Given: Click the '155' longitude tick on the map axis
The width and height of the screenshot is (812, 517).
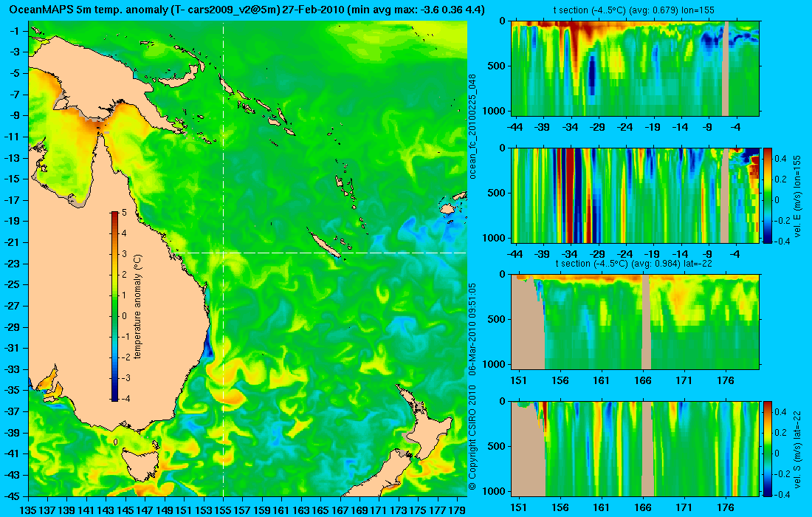Looking at the screenshot, I should click(223, 510).
